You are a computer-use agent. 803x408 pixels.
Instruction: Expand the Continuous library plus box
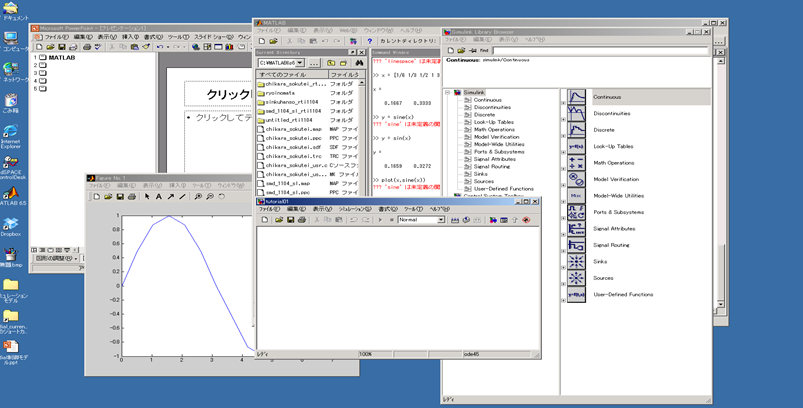564,103
